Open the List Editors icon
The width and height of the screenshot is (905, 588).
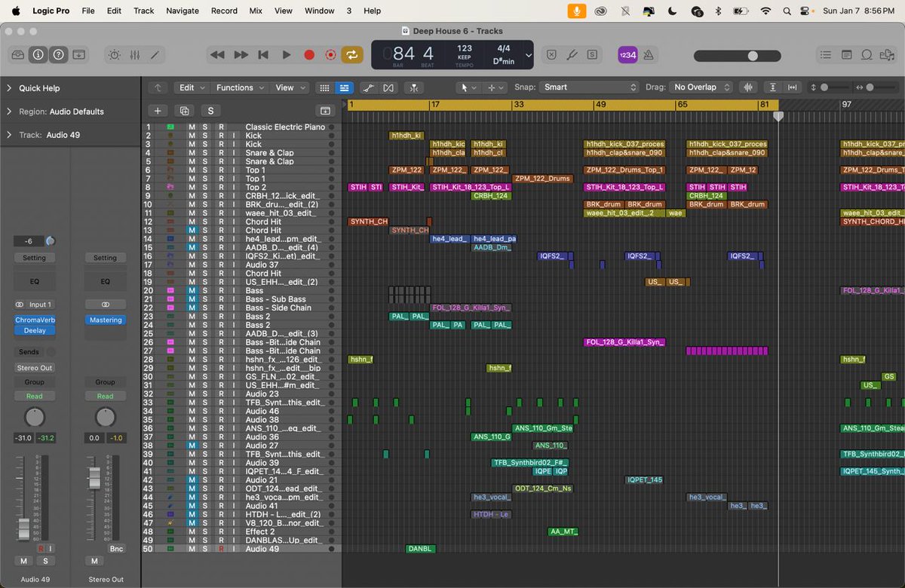[826, 55]
